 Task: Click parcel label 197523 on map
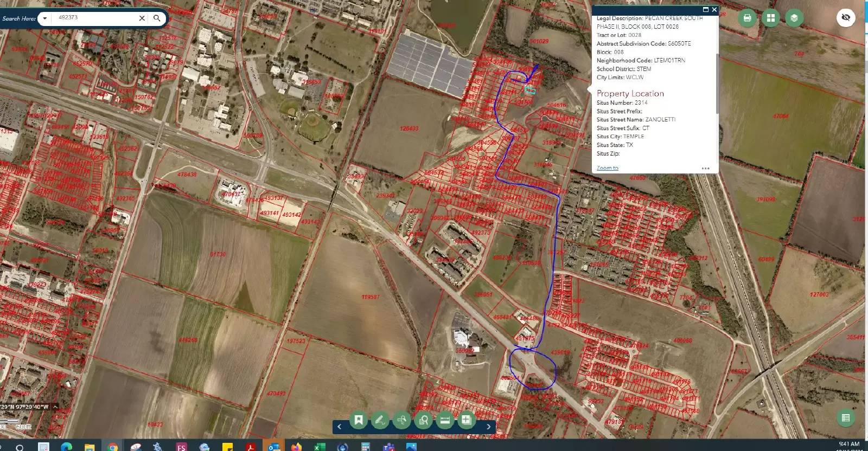tap(296, 341)
